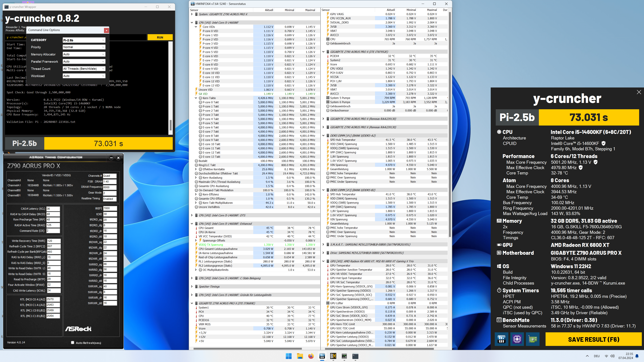This screenshot has height=362, width=644.
Task: Click HWiNFO taskbar icon
Action: 322,356
